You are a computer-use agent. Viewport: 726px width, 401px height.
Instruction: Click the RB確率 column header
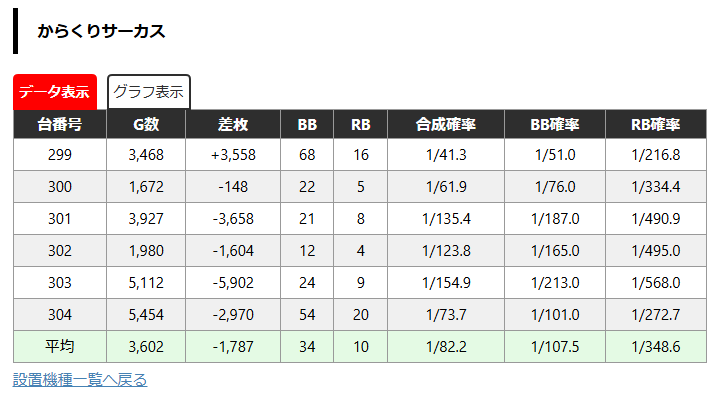click(x=656, y=124)
